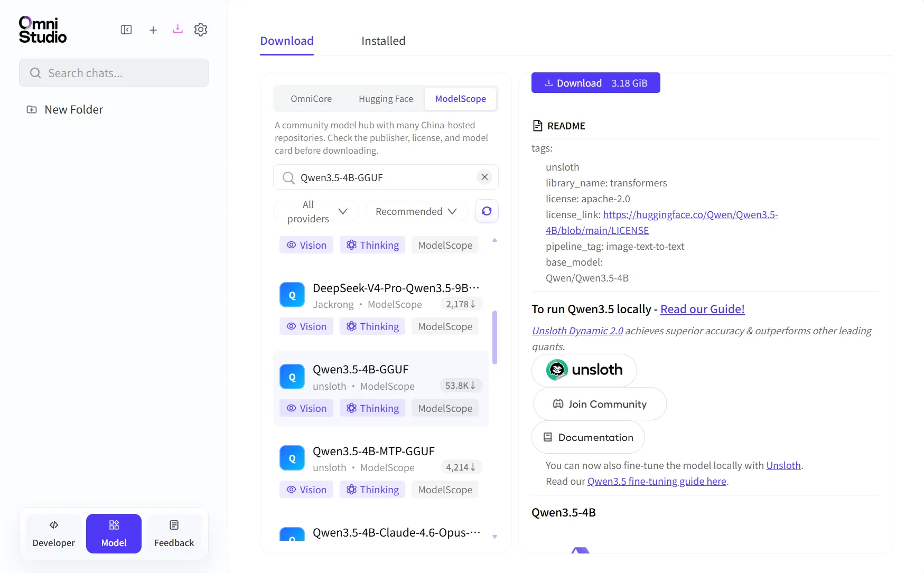
Task: Download the 3.18 GiB model
Action: [596, 83]
